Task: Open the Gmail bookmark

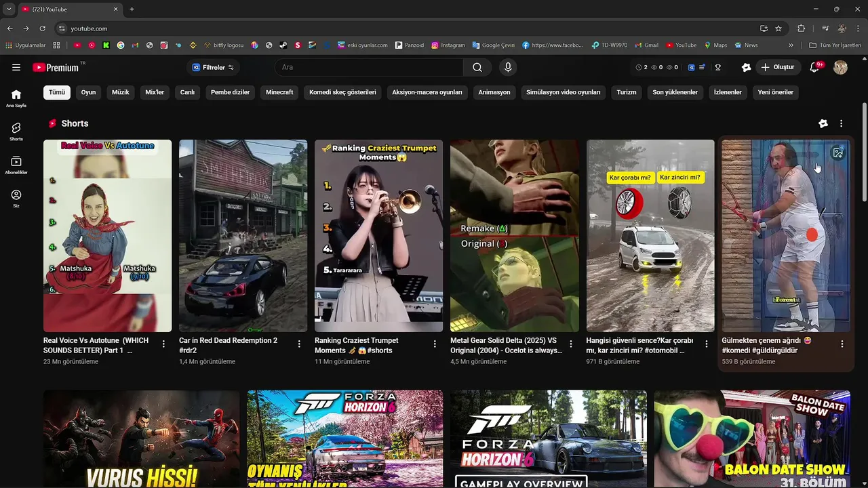Action: [646, 45]
